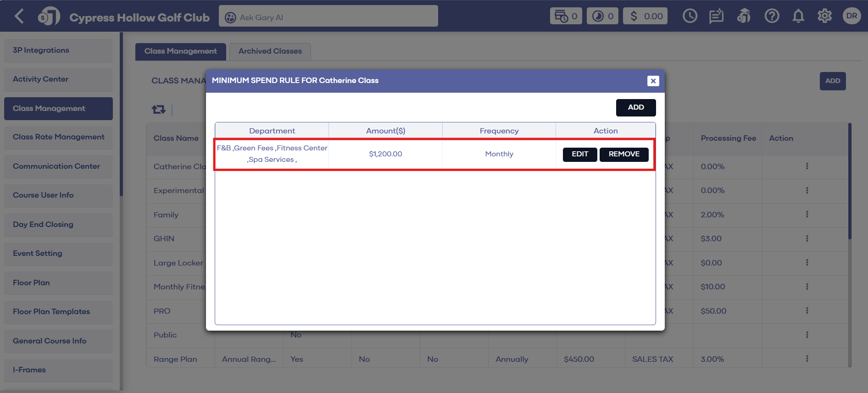Click the sidebar vertical scrollbar

(121, 115)
